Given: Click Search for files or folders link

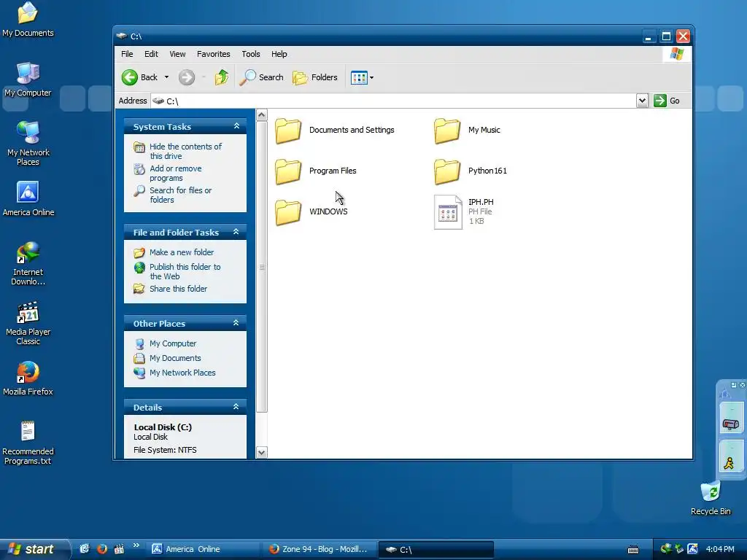Looking at the screenshot, I should click(x=180, y=195).
